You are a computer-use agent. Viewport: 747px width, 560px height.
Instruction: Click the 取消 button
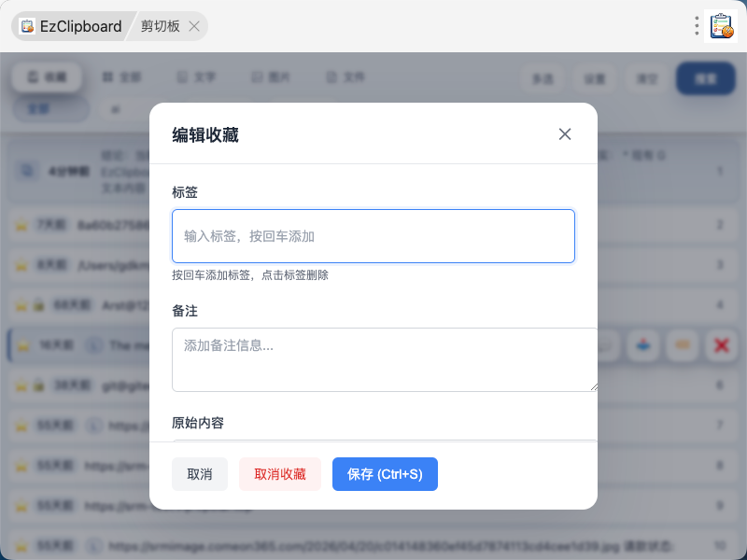coord(200,474)
